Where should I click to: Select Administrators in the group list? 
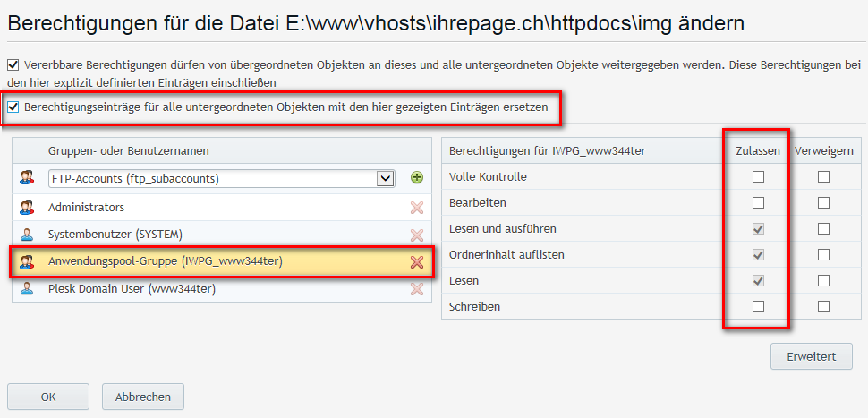[87, 208]
